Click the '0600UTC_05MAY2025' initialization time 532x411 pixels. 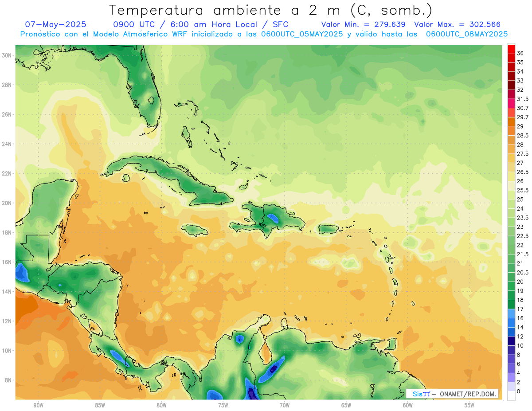303,34
